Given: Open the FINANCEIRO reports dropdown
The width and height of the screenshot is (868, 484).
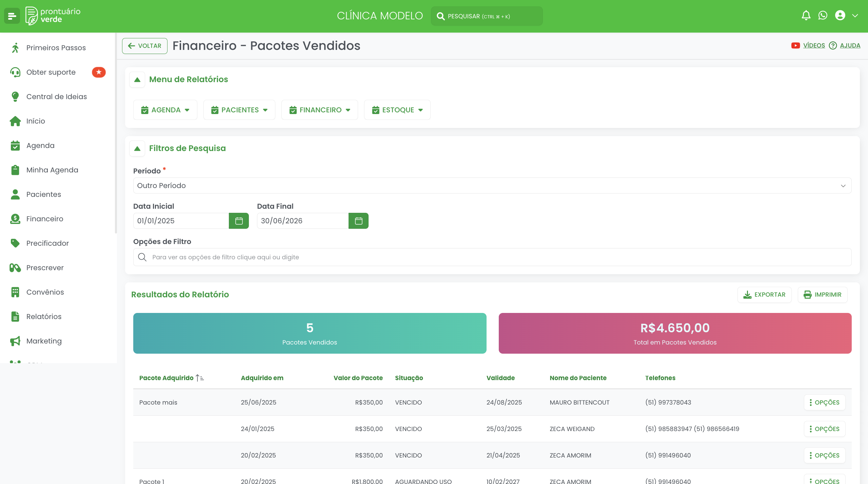Looking at the screenshot, I should (320, 110).
